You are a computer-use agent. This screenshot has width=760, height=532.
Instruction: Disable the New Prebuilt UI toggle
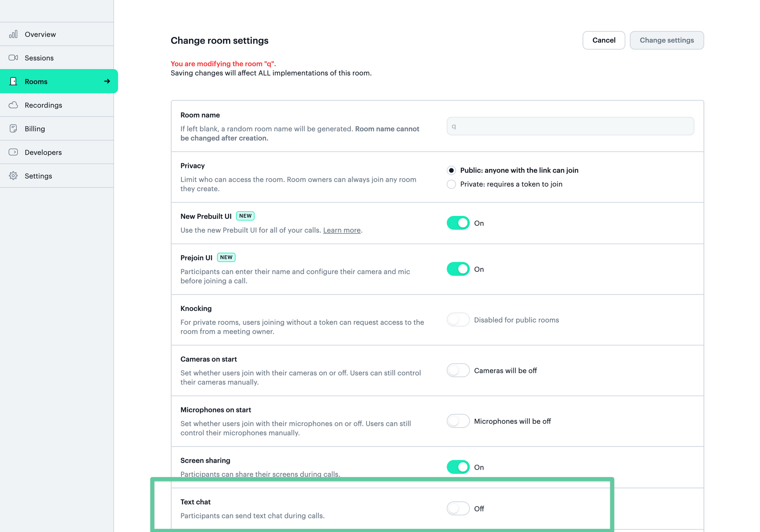point(458,223)
